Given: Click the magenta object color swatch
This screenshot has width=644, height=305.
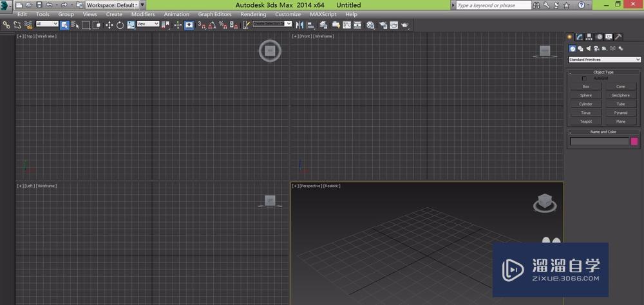Looking at the screenshot, I should coord(634,142).
